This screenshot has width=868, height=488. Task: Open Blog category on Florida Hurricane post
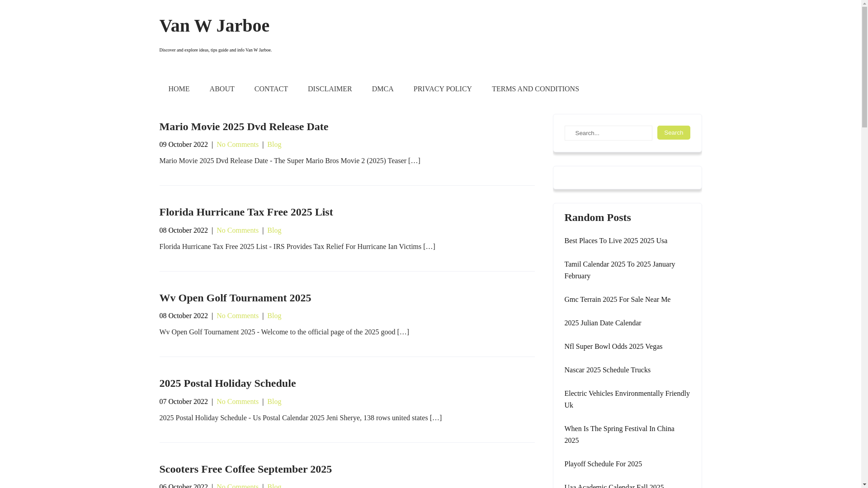click(274, 230)
